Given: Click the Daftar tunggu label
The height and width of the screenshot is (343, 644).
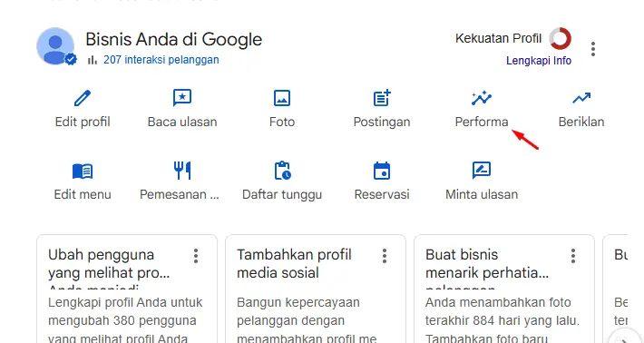Looking at the screenshot, I should (282, 194).
